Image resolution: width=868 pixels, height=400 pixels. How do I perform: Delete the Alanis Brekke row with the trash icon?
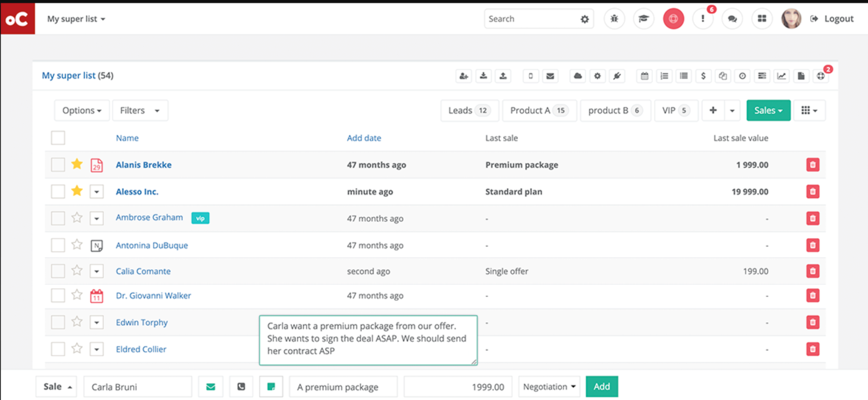813,165
